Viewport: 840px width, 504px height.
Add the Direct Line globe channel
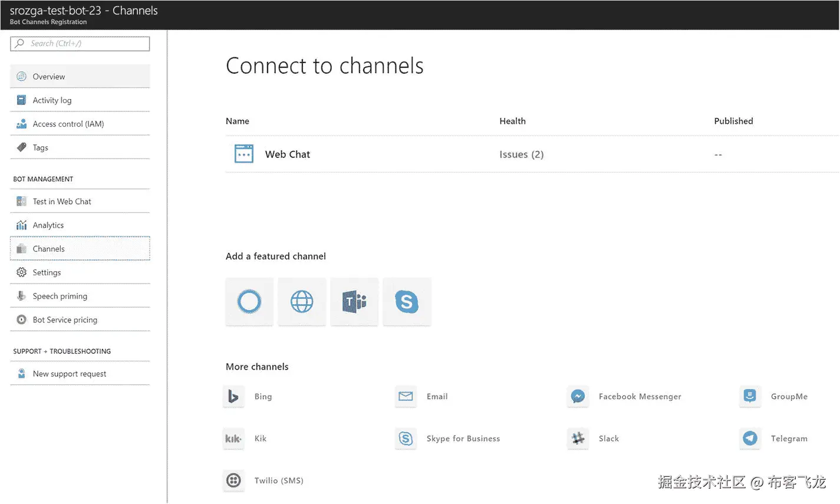click(302, 302)
